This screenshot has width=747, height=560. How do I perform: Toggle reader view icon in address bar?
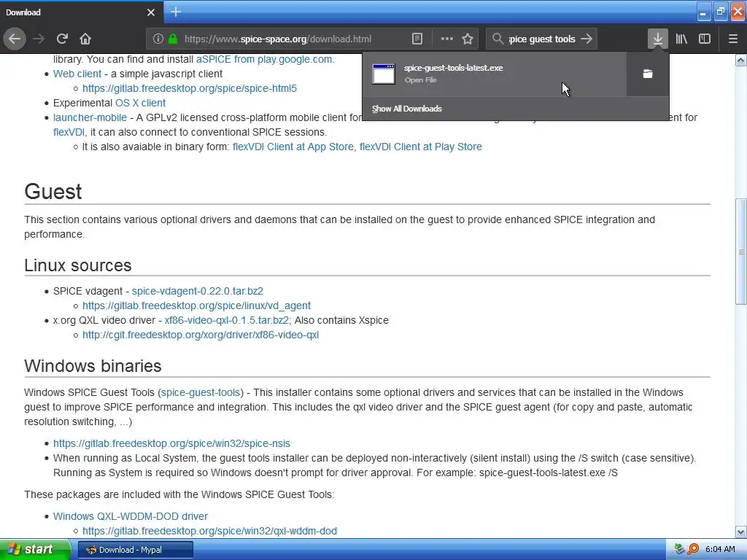[x=417, y=39]
